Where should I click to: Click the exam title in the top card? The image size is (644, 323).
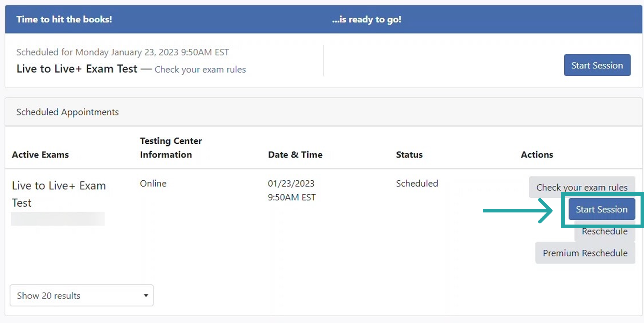[x=77, y=69]
